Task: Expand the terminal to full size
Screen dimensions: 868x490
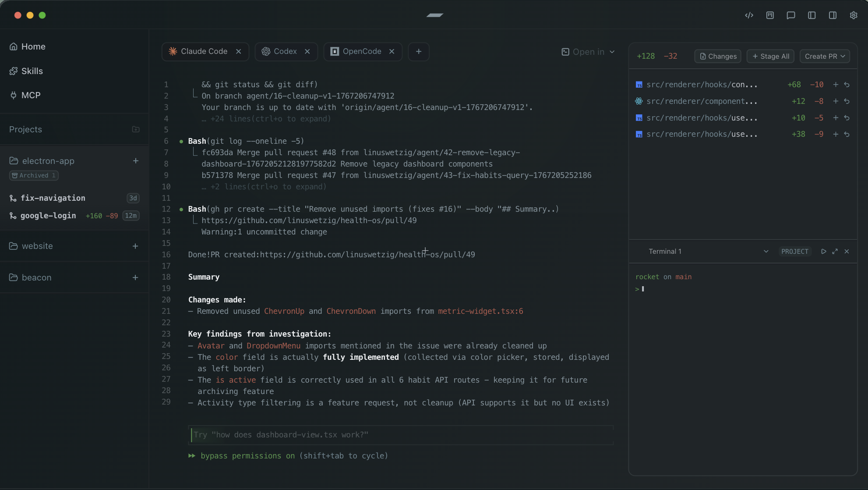Action: pyautogui.click(x=835, y=252)
